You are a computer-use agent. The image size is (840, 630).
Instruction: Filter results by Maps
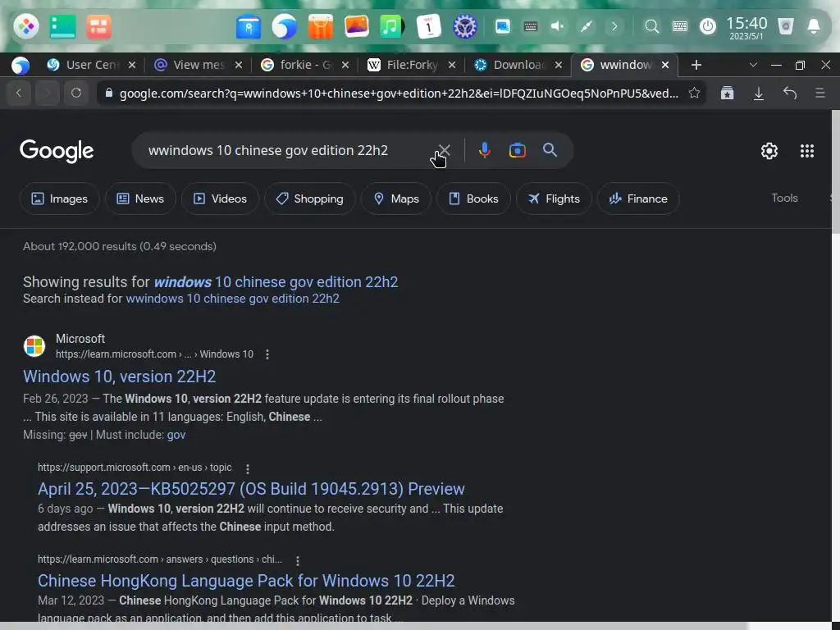pos(396,199)
